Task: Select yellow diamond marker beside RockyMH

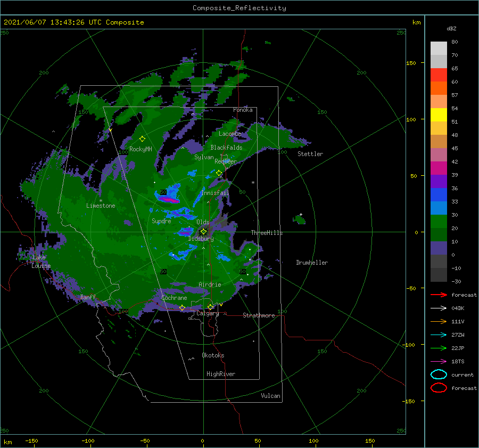Action: point(142,139)
